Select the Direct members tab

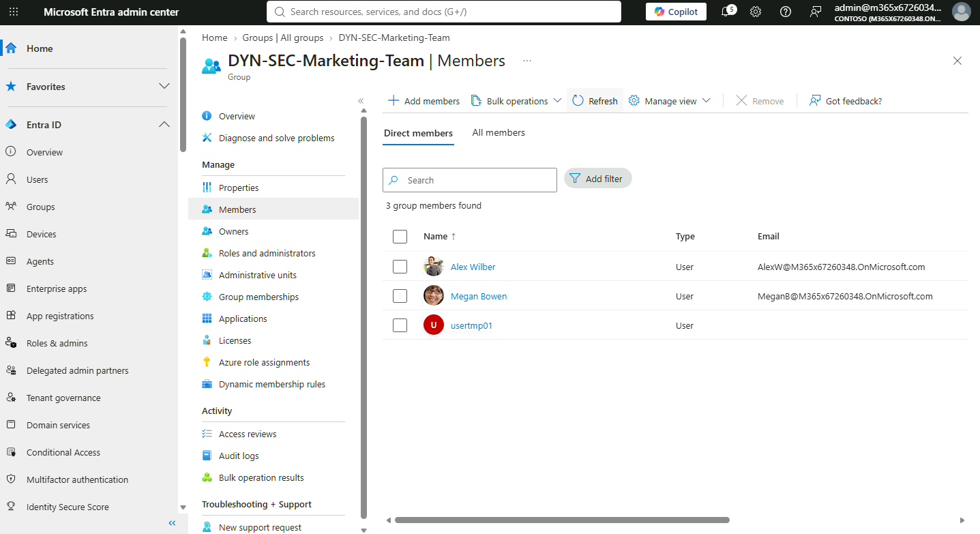click(418, 134)
